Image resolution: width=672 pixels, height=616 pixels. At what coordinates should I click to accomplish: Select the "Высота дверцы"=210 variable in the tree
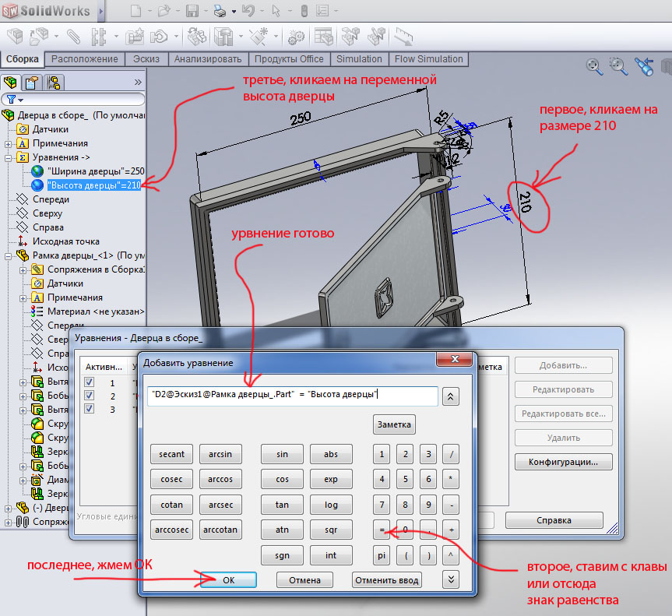pos(93,185)
